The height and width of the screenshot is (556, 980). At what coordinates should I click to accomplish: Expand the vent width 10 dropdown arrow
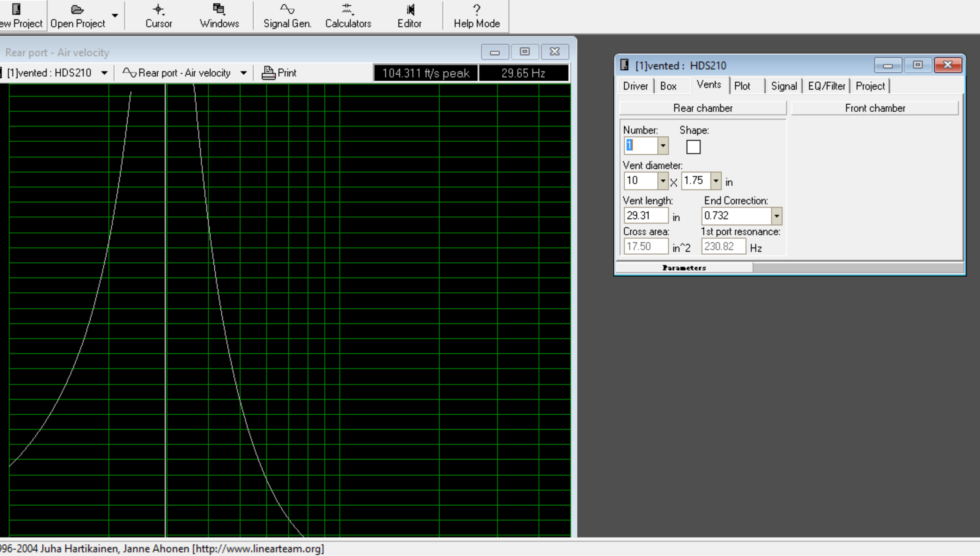click(x=663, y=181)
